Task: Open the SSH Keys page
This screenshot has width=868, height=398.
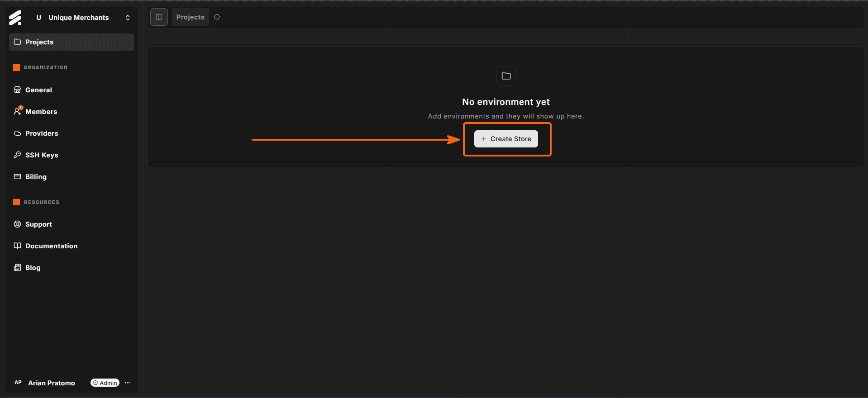Action: 72,155
